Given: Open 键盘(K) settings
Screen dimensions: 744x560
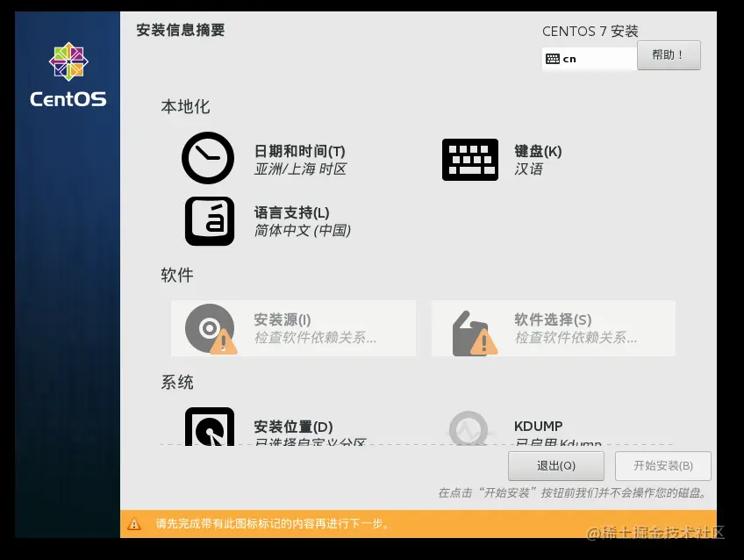Looking at the screenshot, I should [538, 151].
